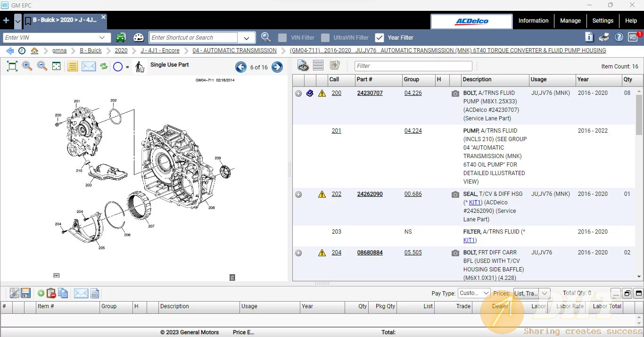Image resolution: width=644 pixels, height=337 pixels.
Task: Click the fit illustration to window icon
Action: (12, 67)
